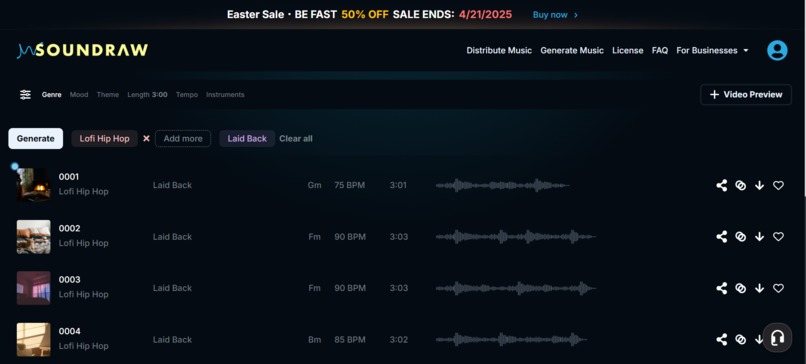Expand the For Businesses dropdown
The image size is (806, 364).
coord(712,50)
